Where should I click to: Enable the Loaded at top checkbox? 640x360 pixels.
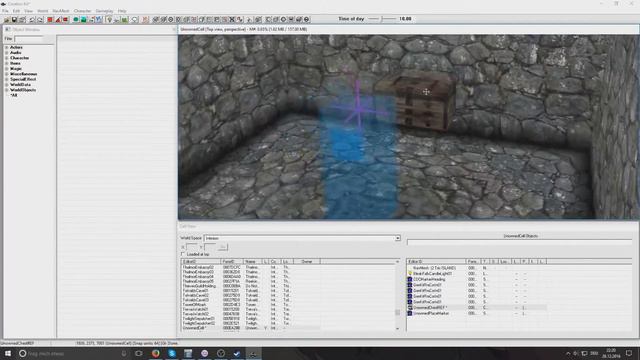[183, 254]
